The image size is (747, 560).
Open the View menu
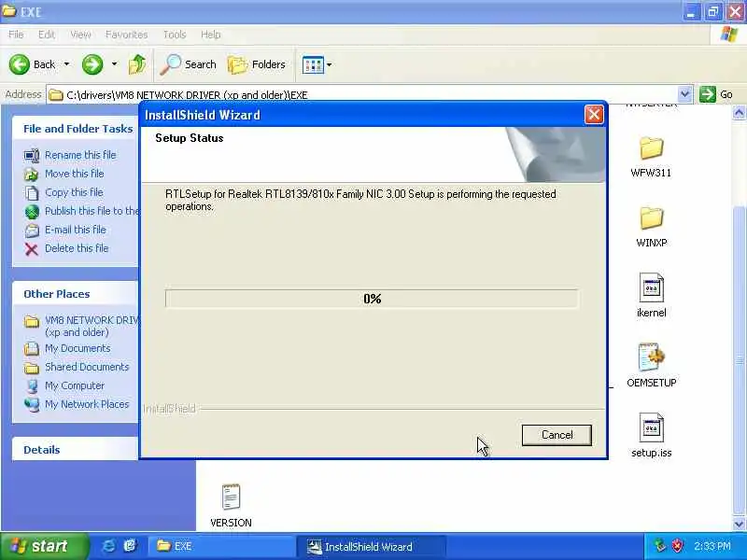point(80,35)
